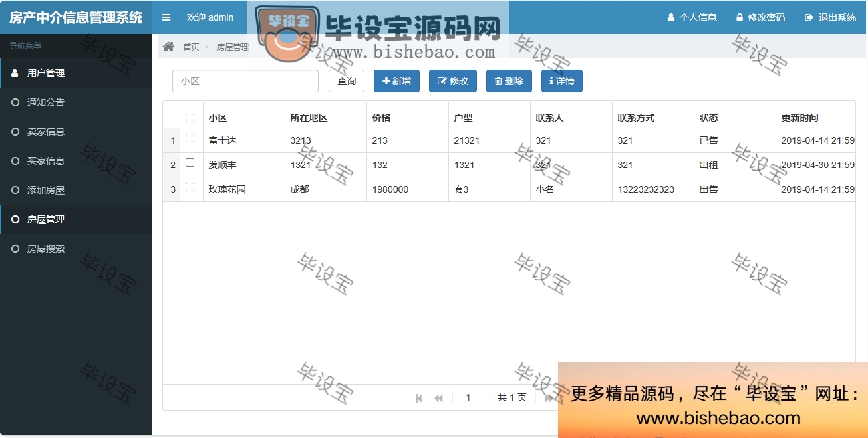Screen dimensions: 868x438
Task: Open 通知公告 in the sidebar
Action: point(76,102)
